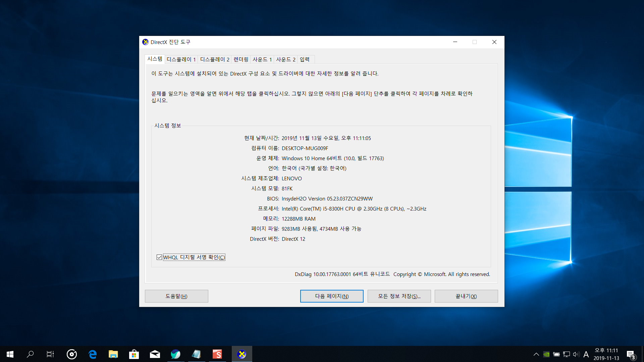This screenshot has width=644, height=362.
Task: Click computer name DESKTOP-MUG009F
Action: pos(305,148)
